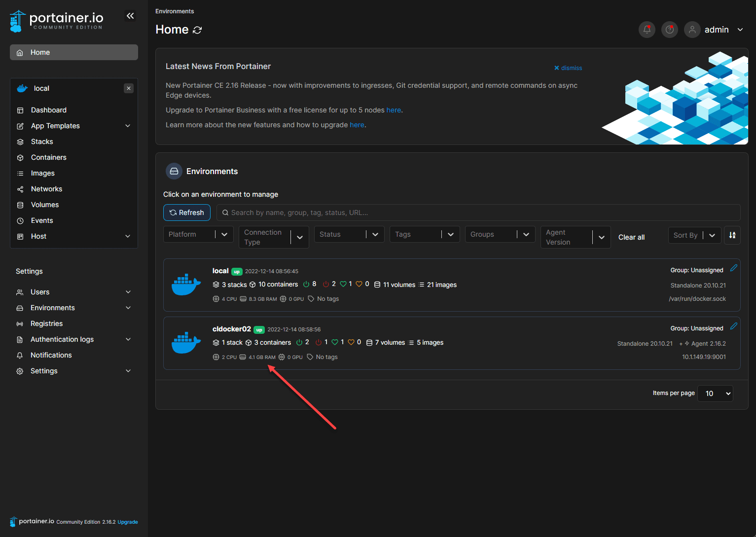Open the cldocker02 environment by name
756x537 pixels.
point(232,329)
